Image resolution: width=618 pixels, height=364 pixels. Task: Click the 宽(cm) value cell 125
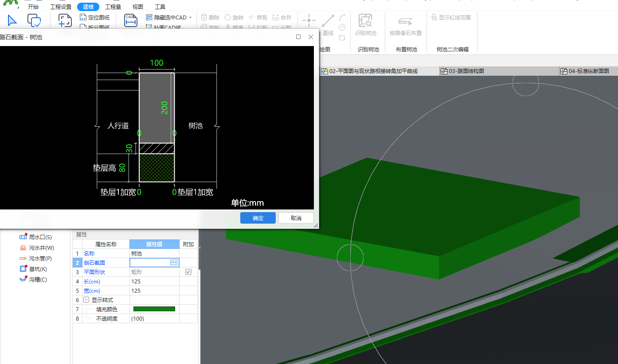pos(154,290)
